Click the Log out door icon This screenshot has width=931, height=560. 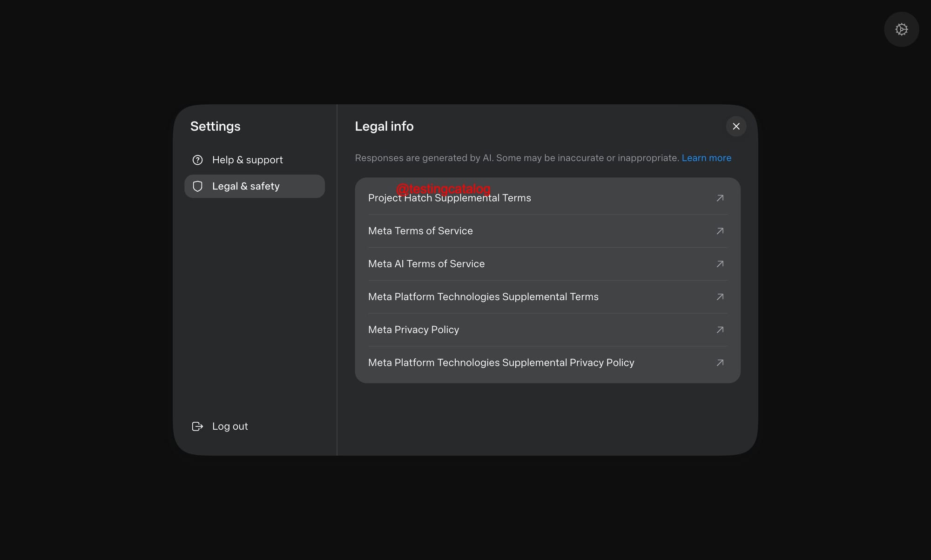[197, 426]
